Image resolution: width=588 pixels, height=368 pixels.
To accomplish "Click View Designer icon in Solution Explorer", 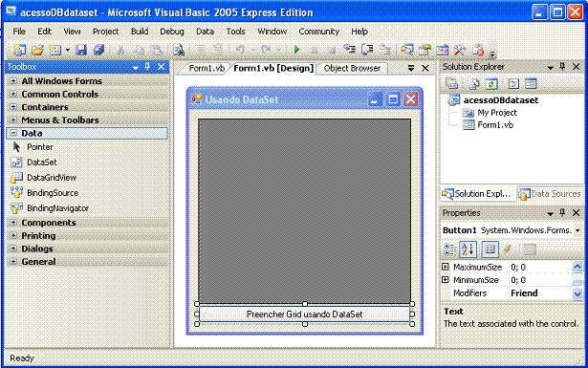I will (531, 83).
